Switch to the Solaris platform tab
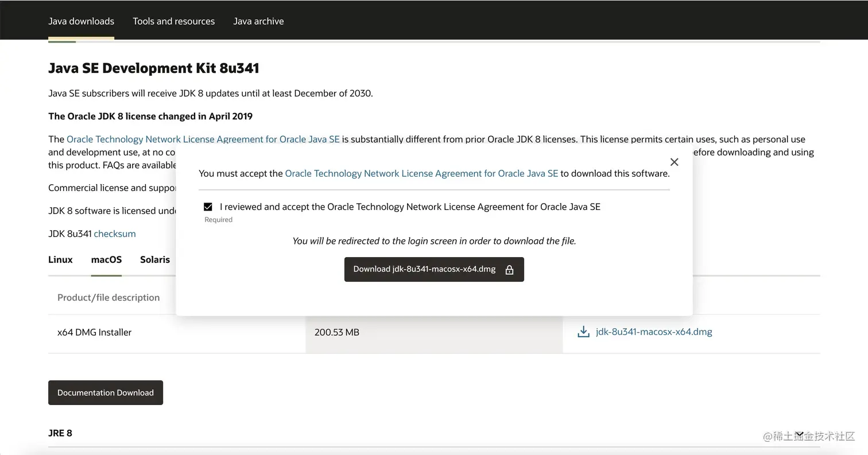868x455 pixels. tap(155, 259)
